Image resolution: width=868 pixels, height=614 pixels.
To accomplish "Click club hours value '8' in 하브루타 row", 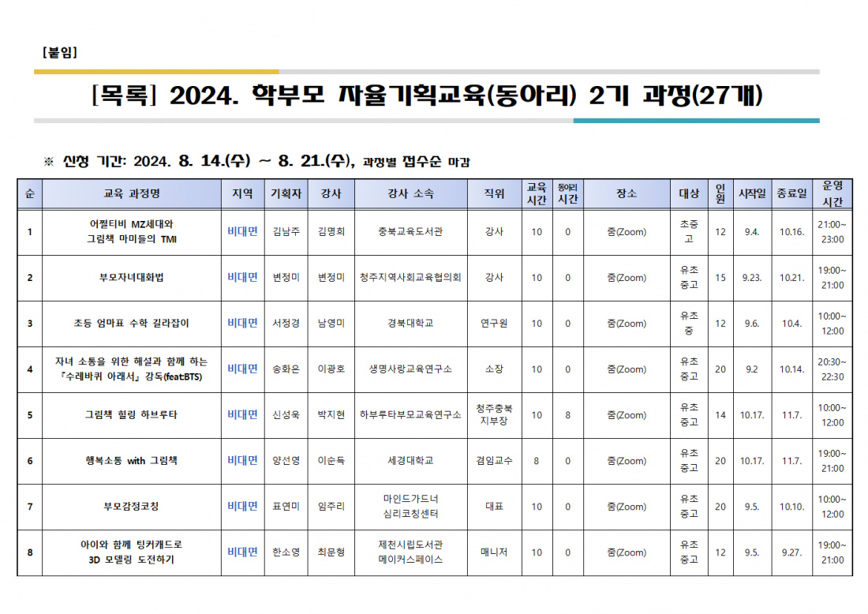I will [x=568, y=414].
